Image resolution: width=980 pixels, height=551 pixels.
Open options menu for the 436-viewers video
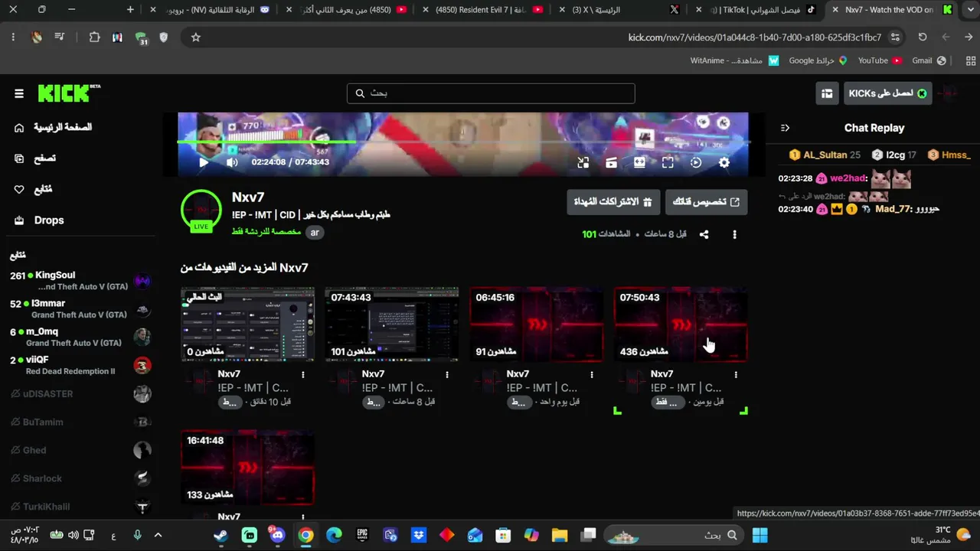point(736,375)
